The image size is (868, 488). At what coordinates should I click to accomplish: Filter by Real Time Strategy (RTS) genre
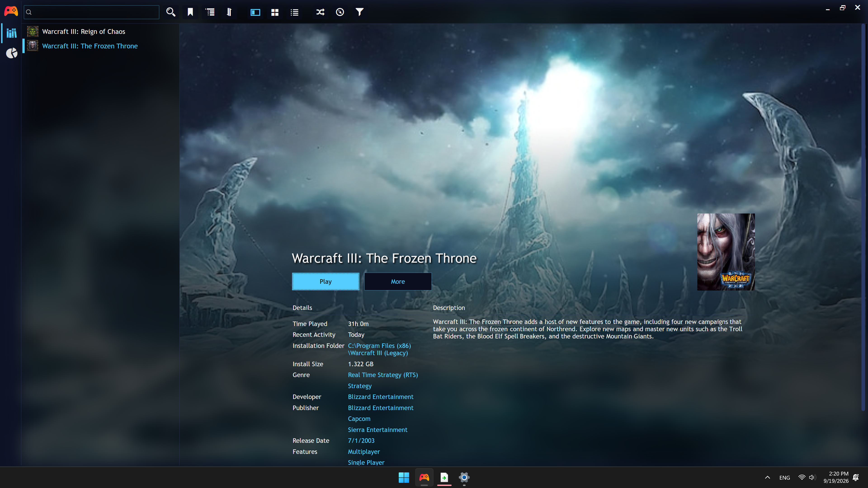click(x=383, y=375)
